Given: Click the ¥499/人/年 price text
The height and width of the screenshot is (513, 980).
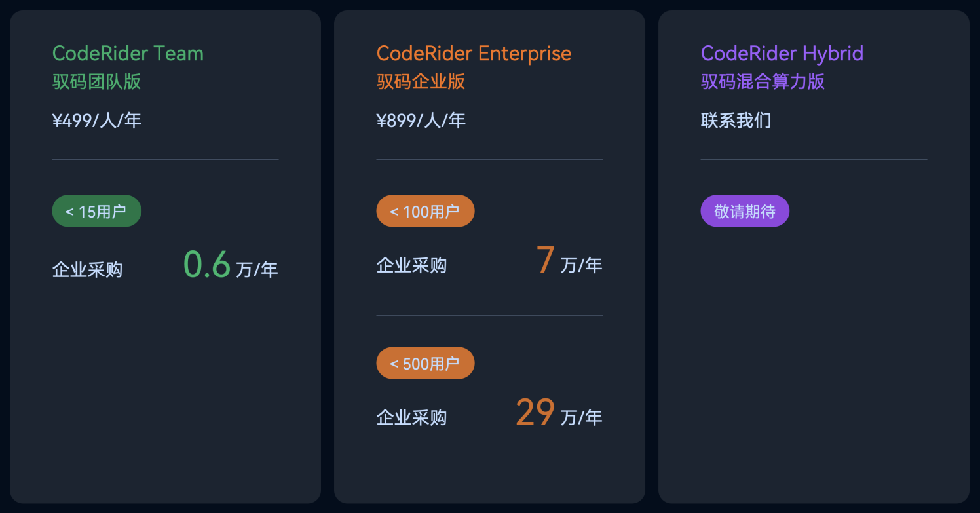Looking at the screenshot, I should tap(96, 121).
